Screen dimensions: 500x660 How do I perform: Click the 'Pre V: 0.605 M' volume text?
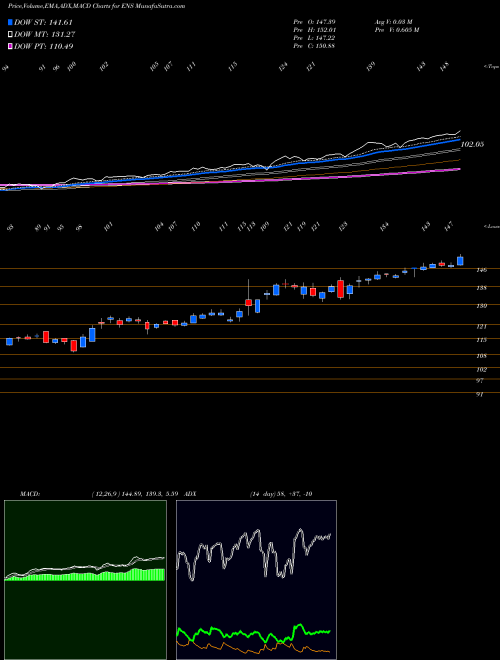click(396, 30)
